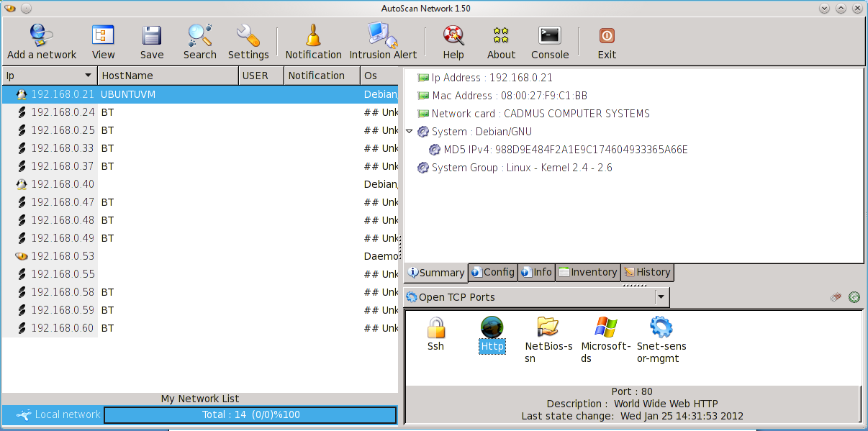Click the Network card : CADMUS COMPUTER SYSTEMS entry
Screen dimensions: 868x431
541,114
